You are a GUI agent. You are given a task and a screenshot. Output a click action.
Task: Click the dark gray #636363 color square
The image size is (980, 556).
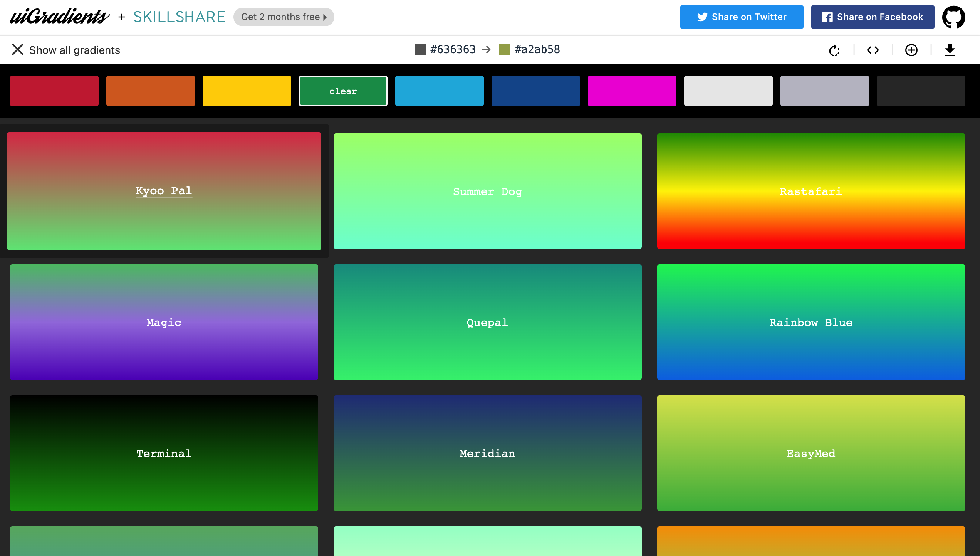420,49
